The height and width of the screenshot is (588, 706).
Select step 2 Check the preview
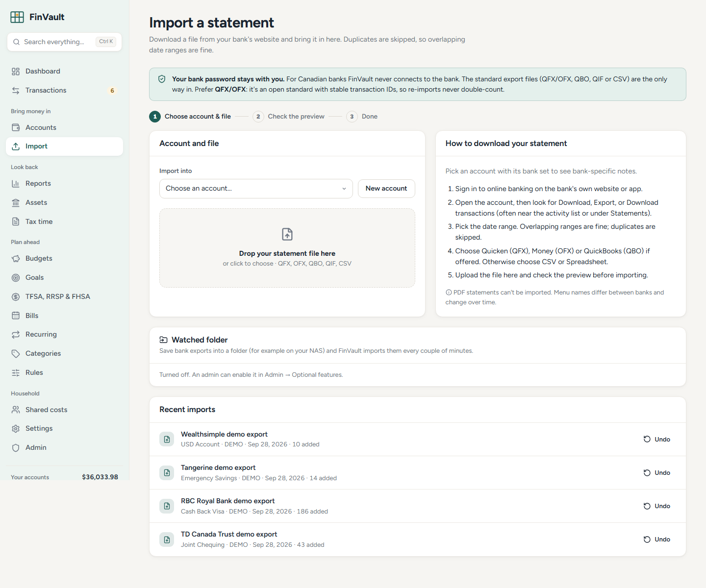[288, 117]
